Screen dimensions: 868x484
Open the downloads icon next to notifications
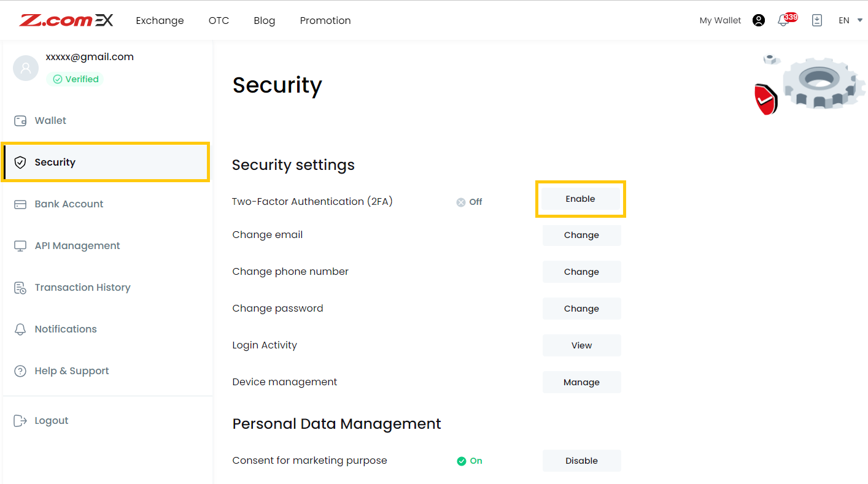pyautogui.click(x=817, y=20)
